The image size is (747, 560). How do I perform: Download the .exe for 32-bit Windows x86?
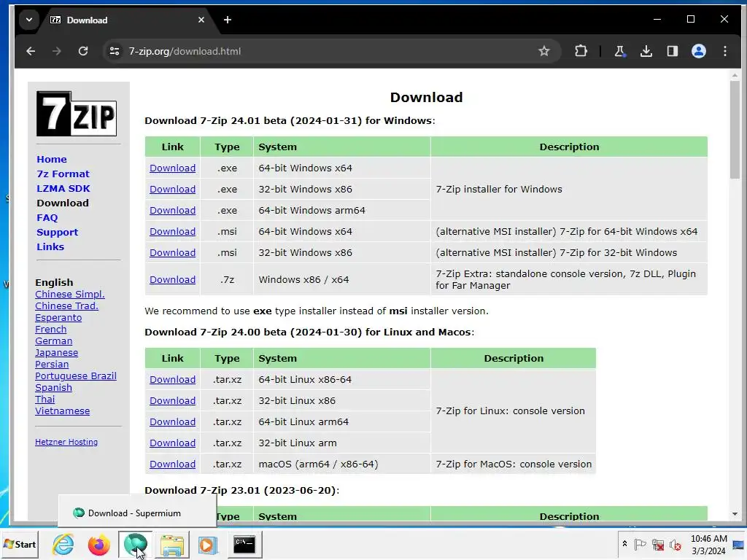(x=172, y=189)
